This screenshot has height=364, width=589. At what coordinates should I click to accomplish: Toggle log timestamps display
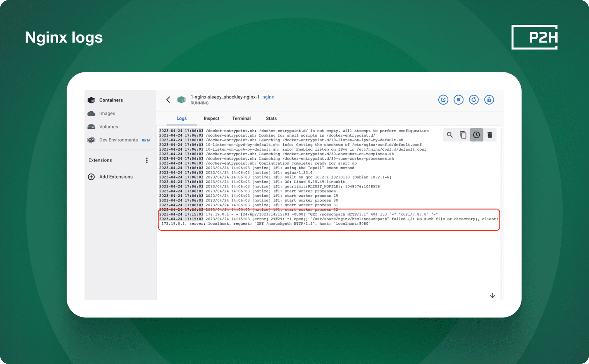tap(476, 135)
